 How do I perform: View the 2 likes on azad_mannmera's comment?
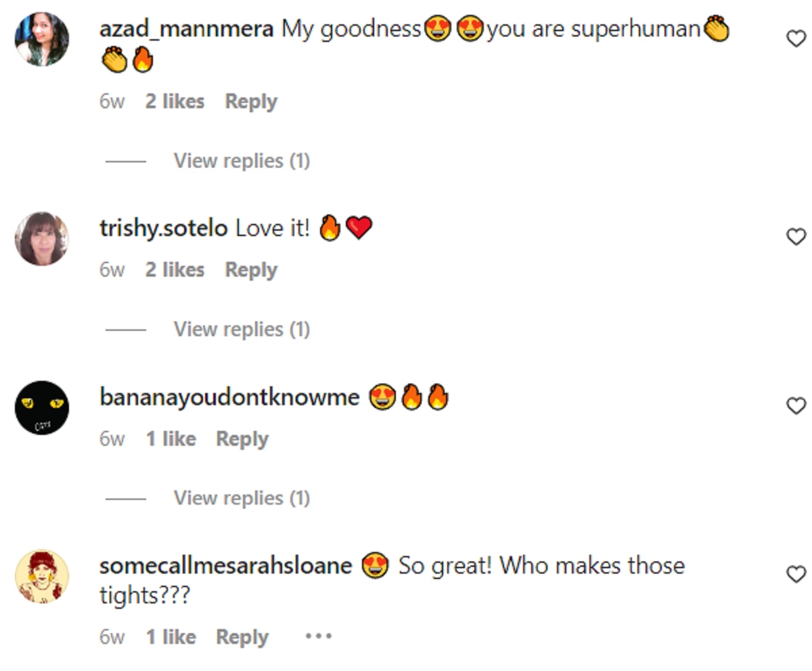click(175, 101)
